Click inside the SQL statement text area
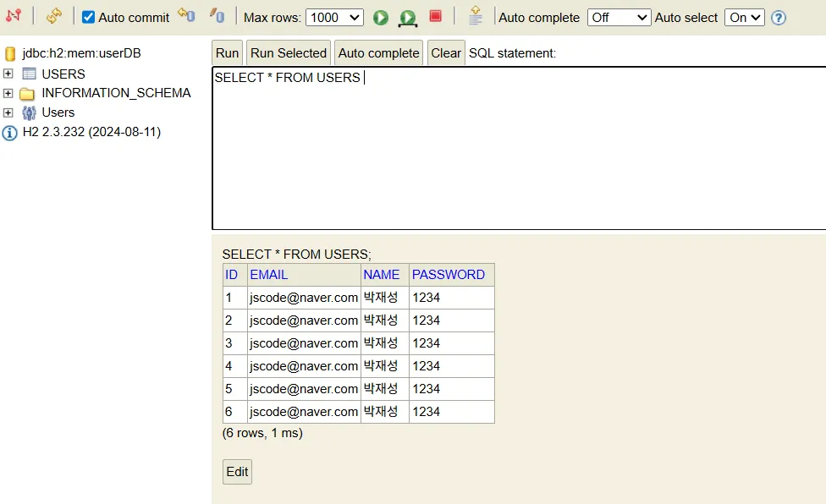The width and height of the screenshot is (826, 504). (x=519, y=148)
